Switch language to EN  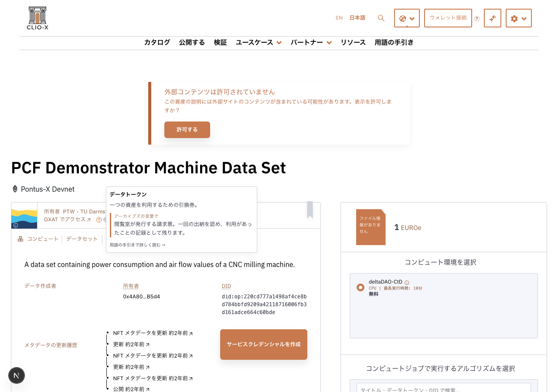coord(339,18)
